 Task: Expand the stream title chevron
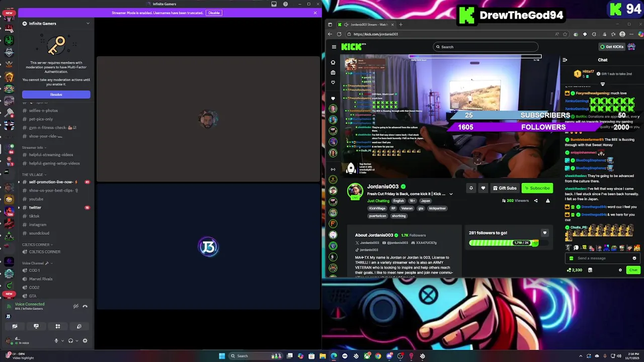click(451, 194)
